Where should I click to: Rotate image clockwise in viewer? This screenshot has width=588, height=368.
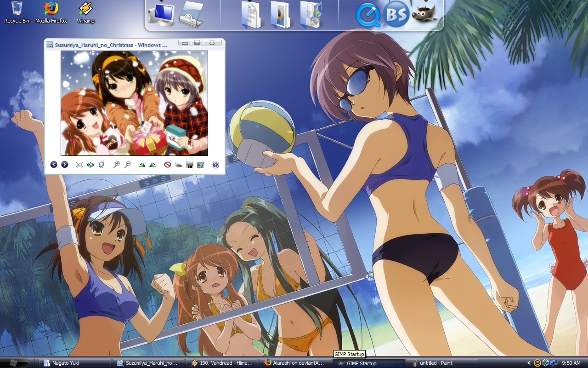point(142,165)
